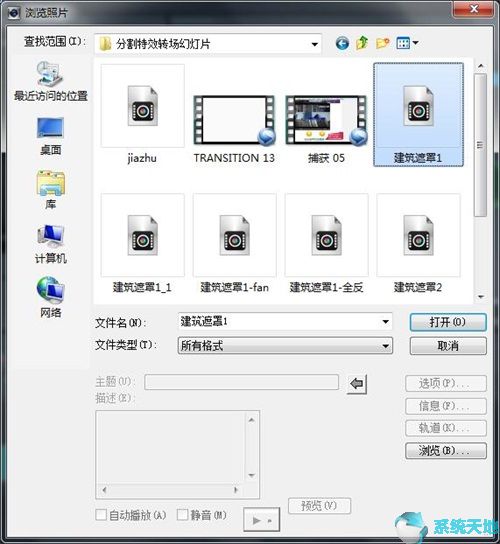This screenshot has width=500, height=544.
Task: Click description box scroll down arrow
Action: 252,475
